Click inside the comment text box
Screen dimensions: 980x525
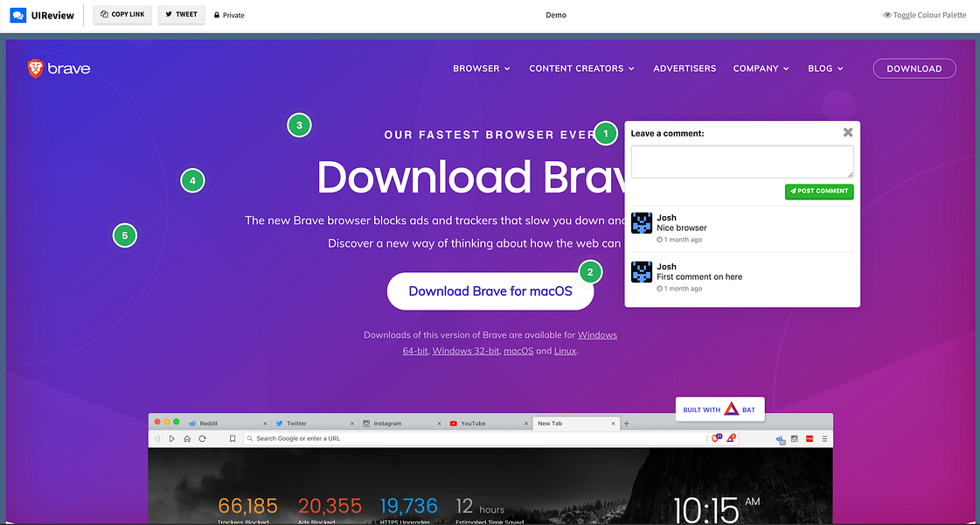point(742,162)
